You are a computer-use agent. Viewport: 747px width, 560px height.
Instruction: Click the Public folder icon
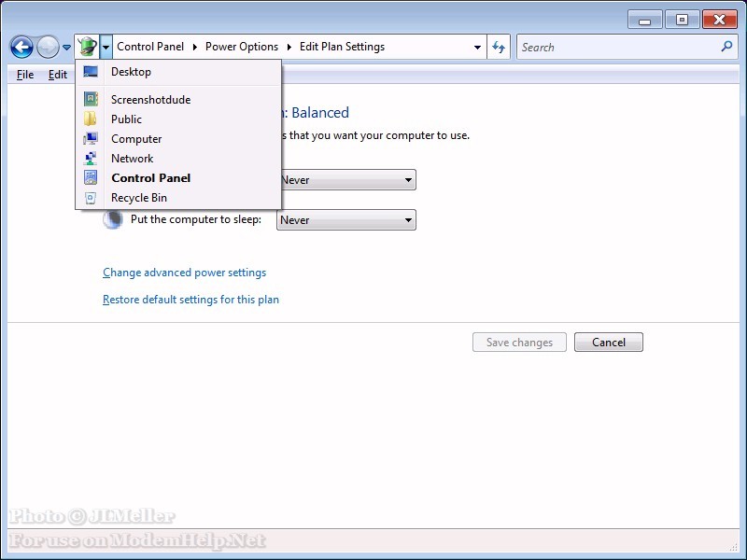[x=90, y=119]
